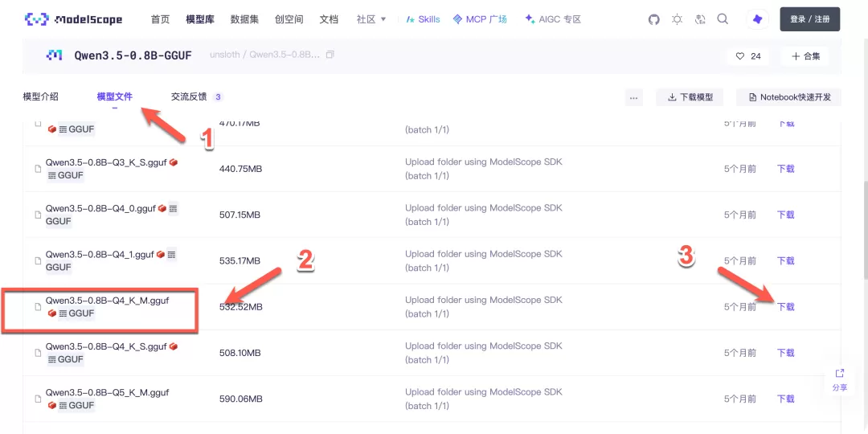
Task: Click the file icon of Qwen3.5-0.8B-Q5_K_M.gguf
Action: coord(39,399)
